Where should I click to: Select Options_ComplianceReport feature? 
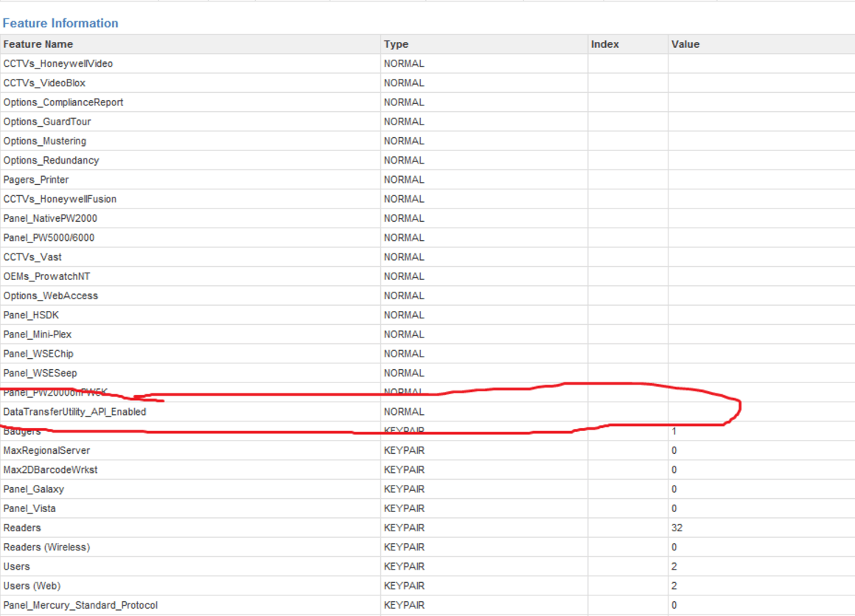click(63, 102)
